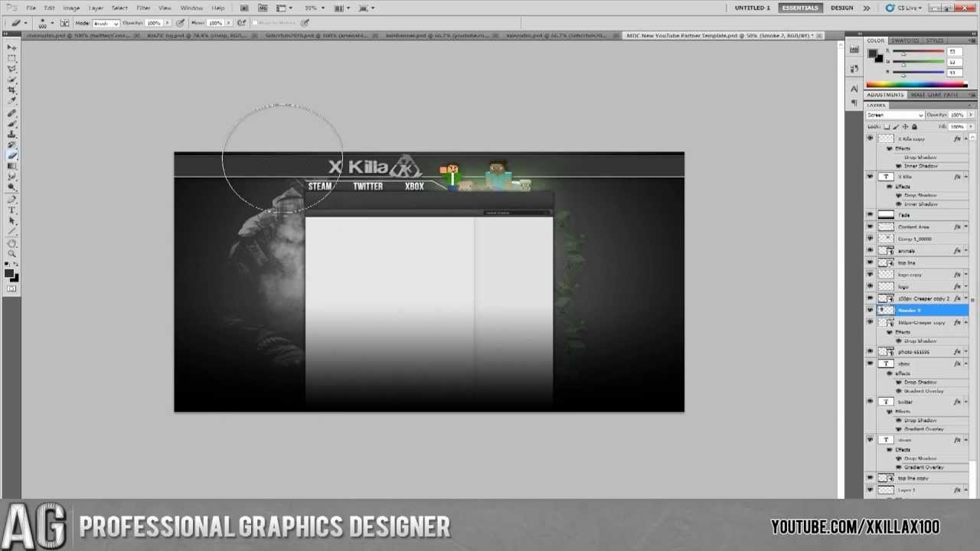Screen dimensions: 980x551
Task: Select the Crop tool
Action: coord(11,90)
